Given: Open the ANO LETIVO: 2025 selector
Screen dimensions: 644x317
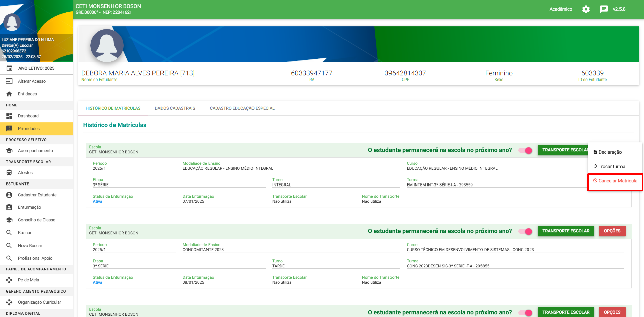Looking at the screenshot, I should coord(36,68).
